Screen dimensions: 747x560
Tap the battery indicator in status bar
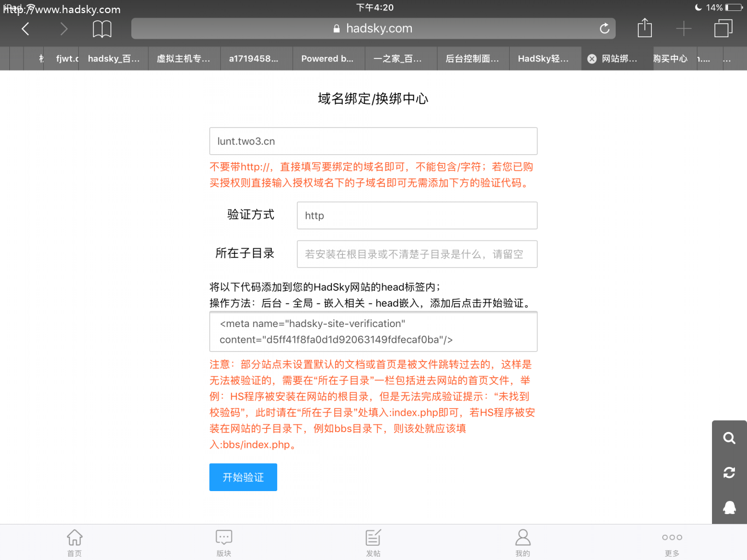[x=734, y=8]
